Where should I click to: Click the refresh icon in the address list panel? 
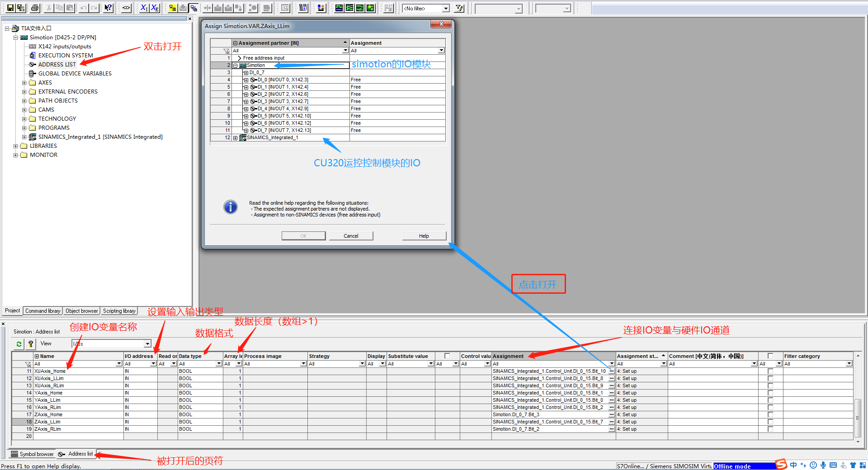[19, 343]
